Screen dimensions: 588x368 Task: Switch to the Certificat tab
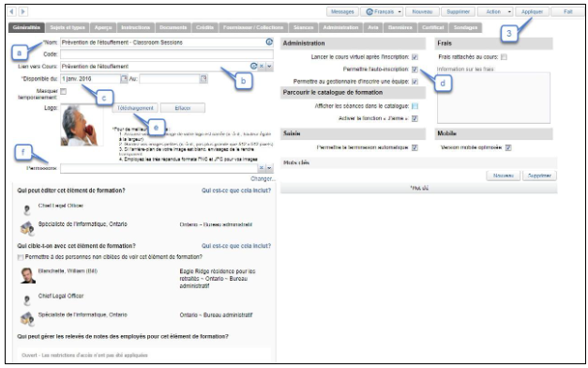432,27
